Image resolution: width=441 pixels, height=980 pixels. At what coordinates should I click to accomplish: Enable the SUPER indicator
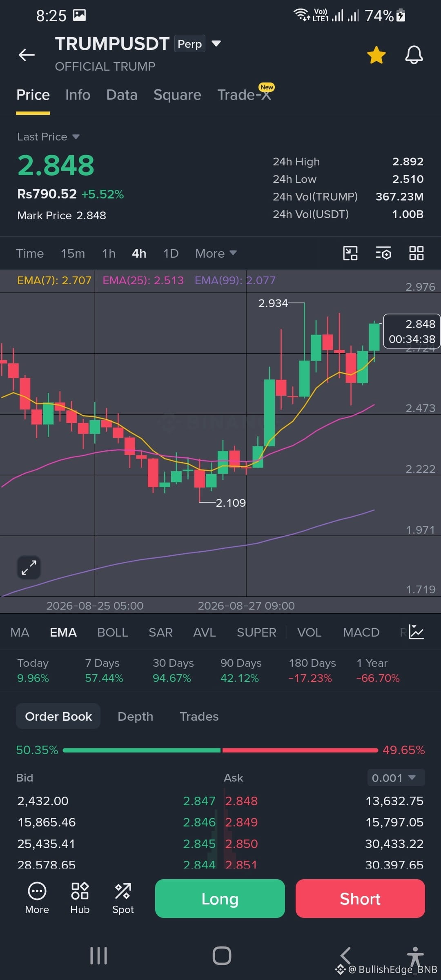click(x=256, y=633)
